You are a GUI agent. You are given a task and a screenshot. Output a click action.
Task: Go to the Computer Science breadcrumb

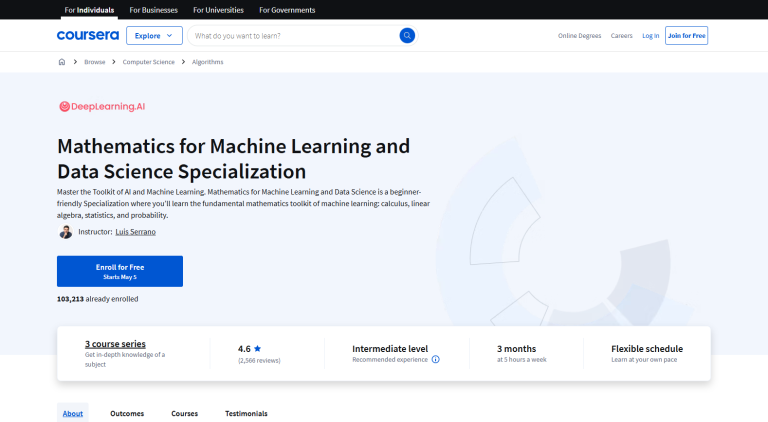tap(148, 62)
